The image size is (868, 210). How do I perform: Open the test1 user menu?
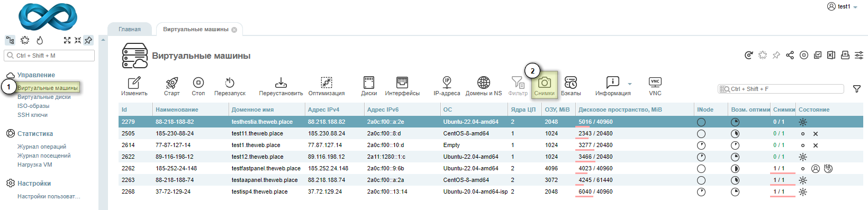tap(842, 6)
